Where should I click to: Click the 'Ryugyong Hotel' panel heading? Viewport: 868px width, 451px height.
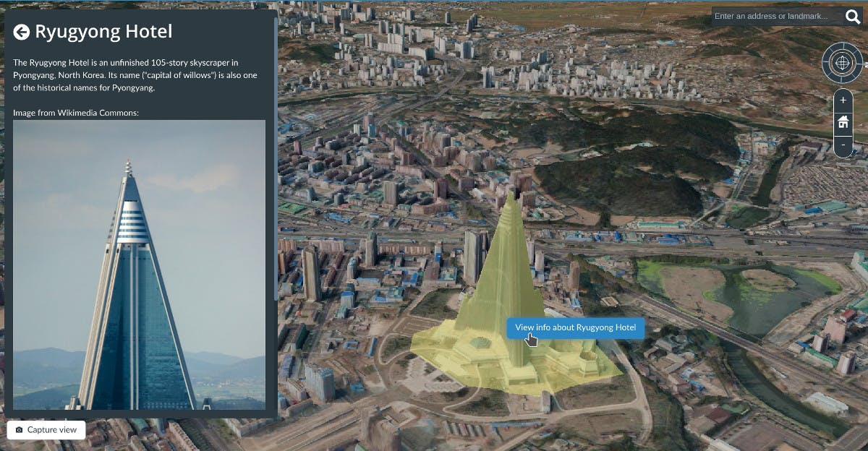(103, 31)
